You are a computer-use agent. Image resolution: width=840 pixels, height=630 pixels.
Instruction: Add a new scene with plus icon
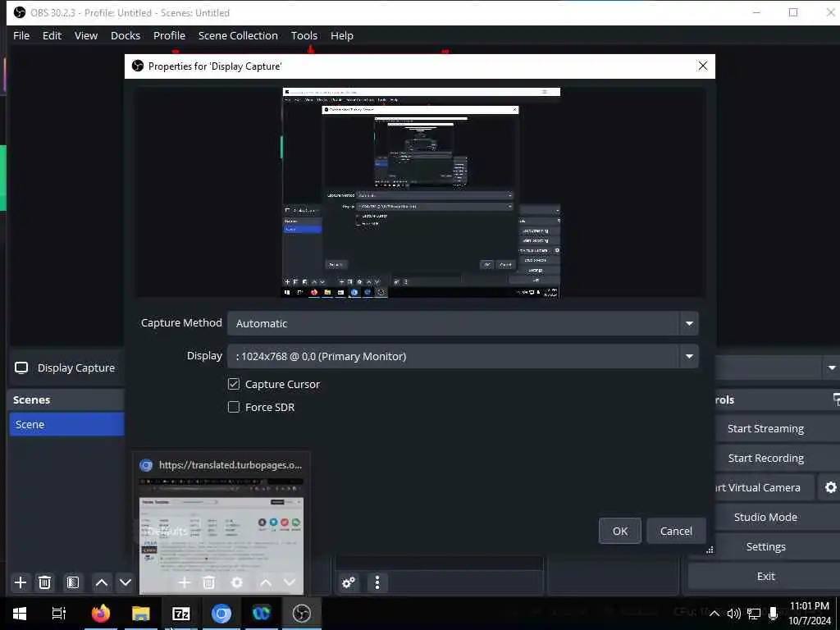pos(21,582)
